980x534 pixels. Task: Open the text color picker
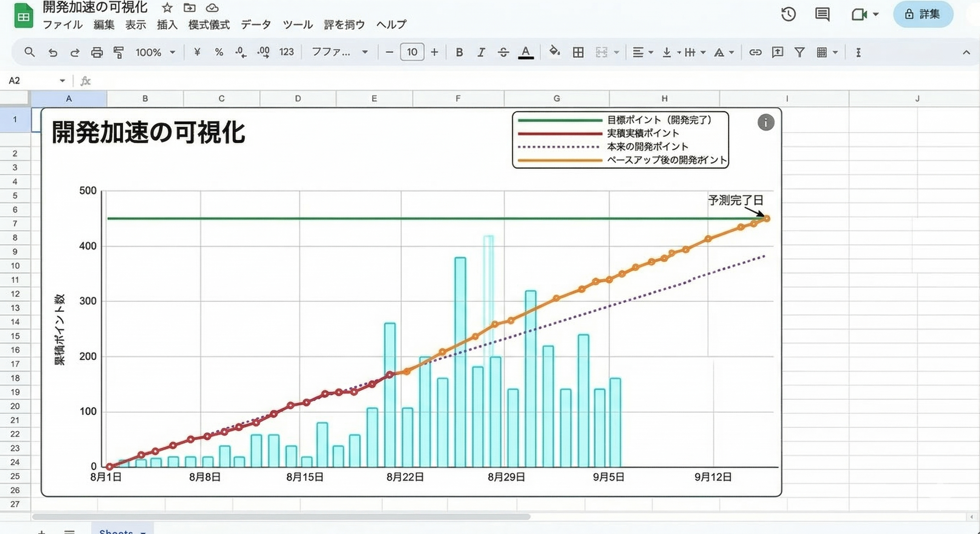click(x=526, y=52)
